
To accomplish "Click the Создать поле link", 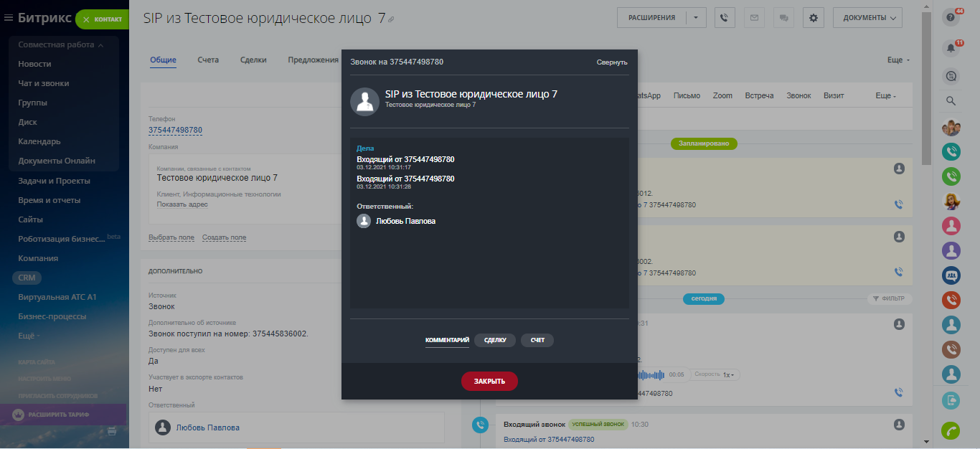I will click(224, 237).
